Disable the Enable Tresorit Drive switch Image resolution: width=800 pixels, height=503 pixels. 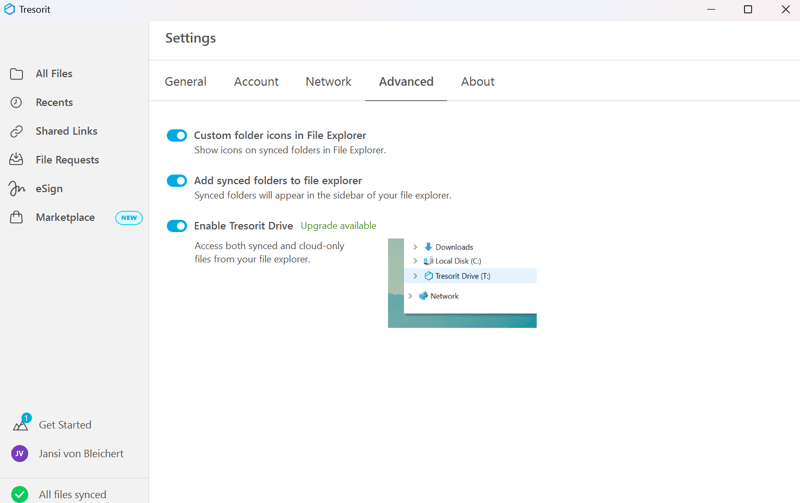[177, 226]
